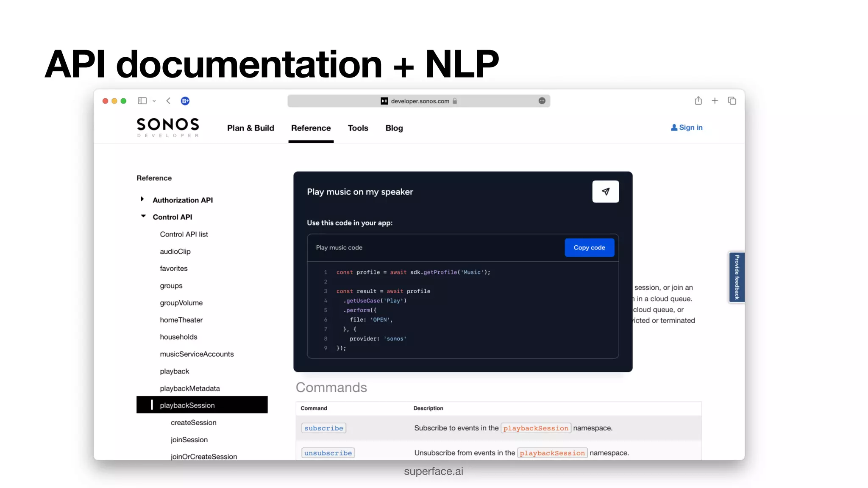
Task: Click the developer.sonos.com address bar
Action: tap(419, 101)
